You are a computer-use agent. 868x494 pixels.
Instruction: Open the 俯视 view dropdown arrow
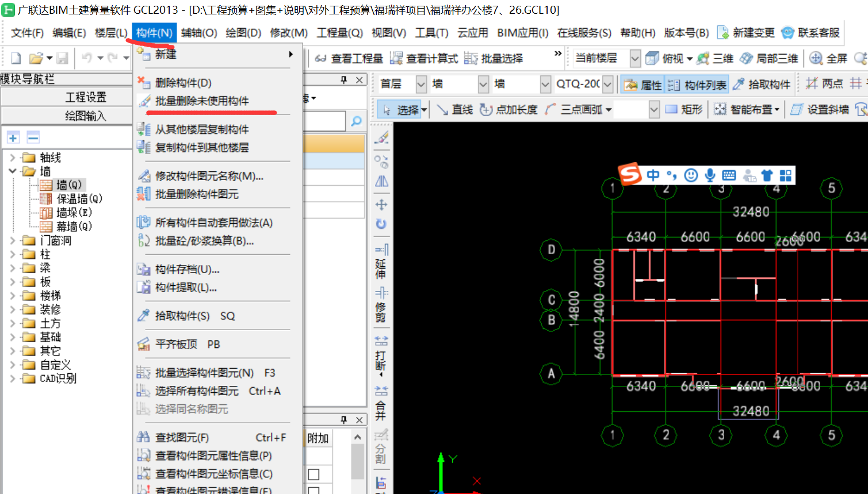tap(689, 59)
